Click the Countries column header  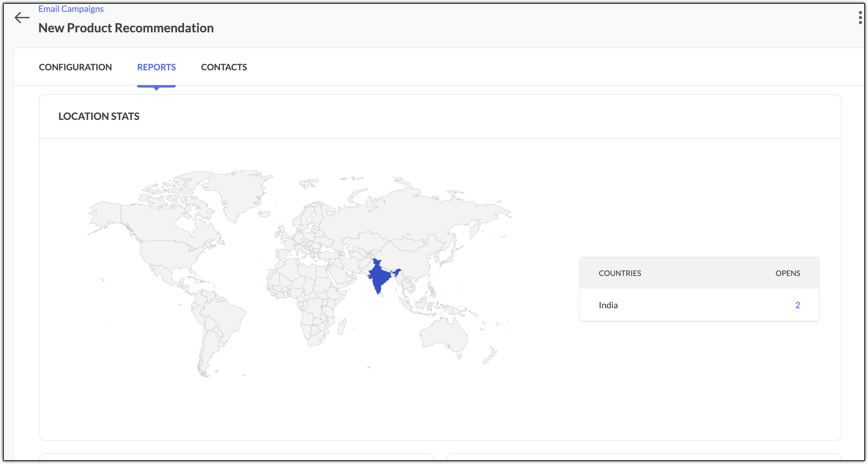620,273
